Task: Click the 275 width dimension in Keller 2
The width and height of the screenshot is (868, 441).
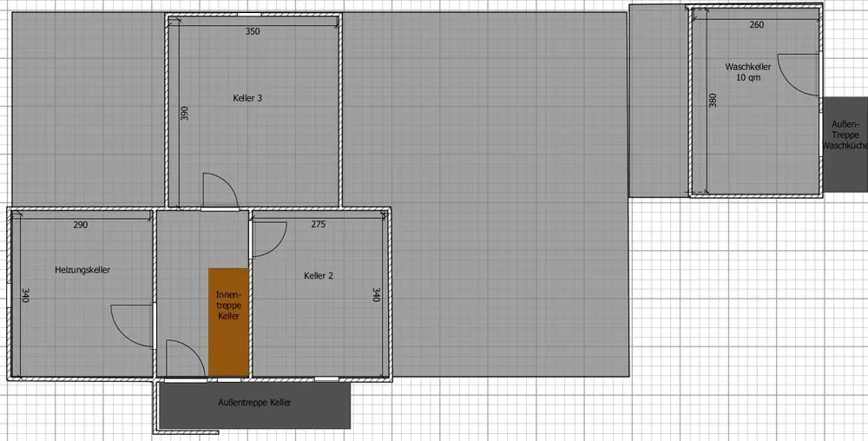Action: (318, 225)
